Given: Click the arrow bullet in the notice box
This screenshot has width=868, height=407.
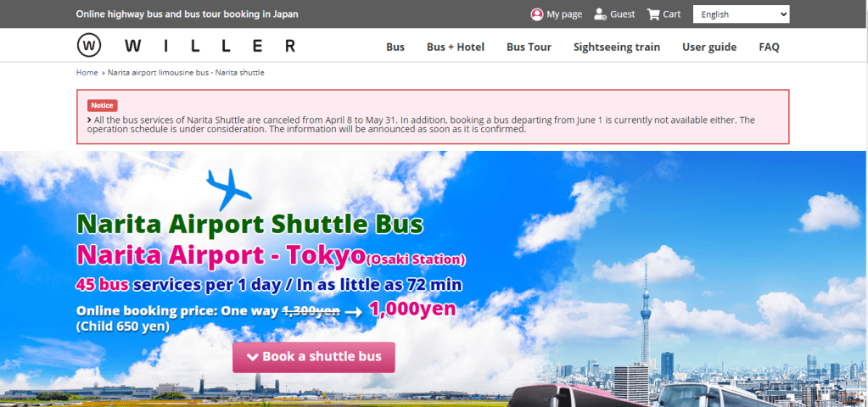Looking at the screenshot, I should (90, 120).
